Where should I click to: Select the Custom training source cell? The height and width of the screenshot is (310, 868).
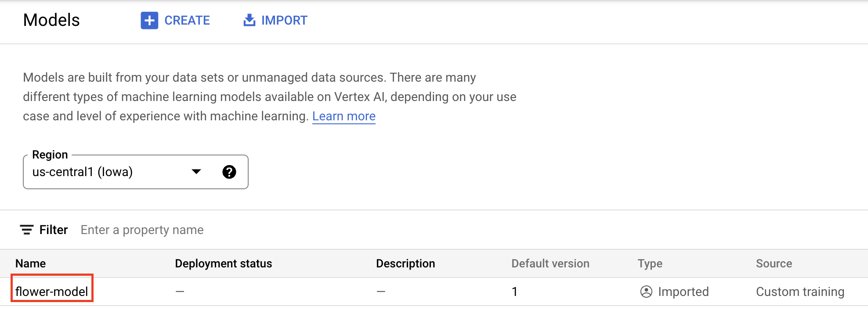click(x=800, y=292)
